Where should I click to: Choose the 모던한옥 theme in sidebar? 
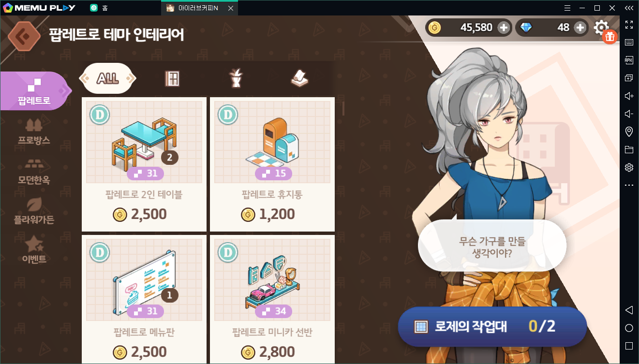(33, 172)
